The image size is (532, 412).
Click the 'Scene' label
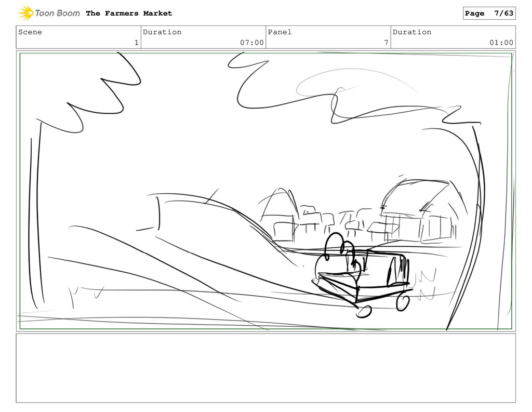coord(30,32)
